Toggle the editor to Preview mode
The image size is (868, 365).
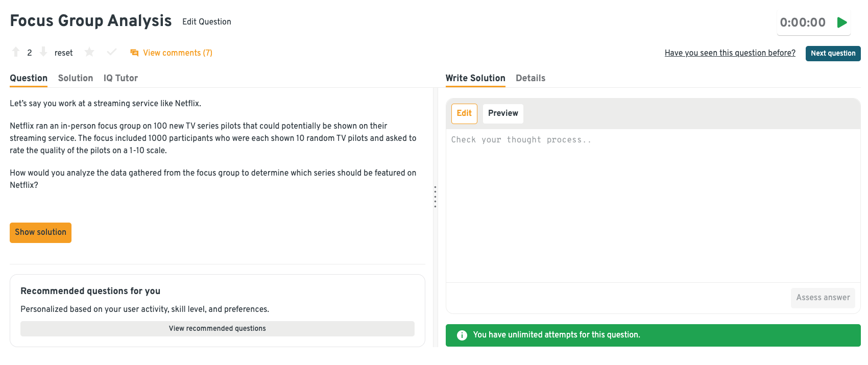click(x=502, y=113)
